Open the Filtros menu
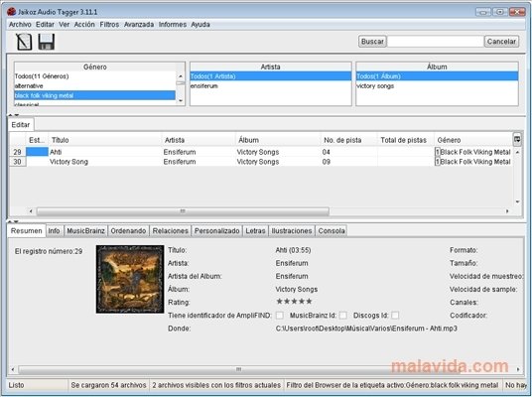Image resolution: width=532 pixels, height=397 pixels. point(109,25)
